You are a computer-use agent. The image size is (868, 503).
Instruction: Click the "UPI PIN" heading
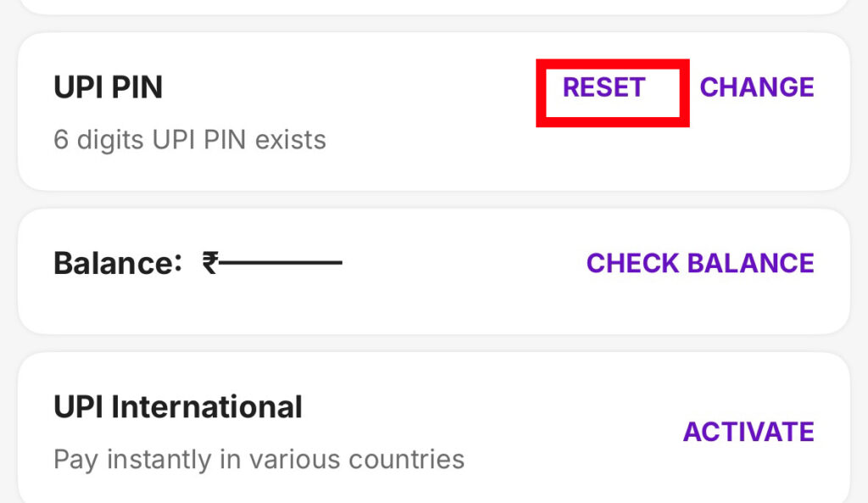pyautogui.click(x=108, y=87)
